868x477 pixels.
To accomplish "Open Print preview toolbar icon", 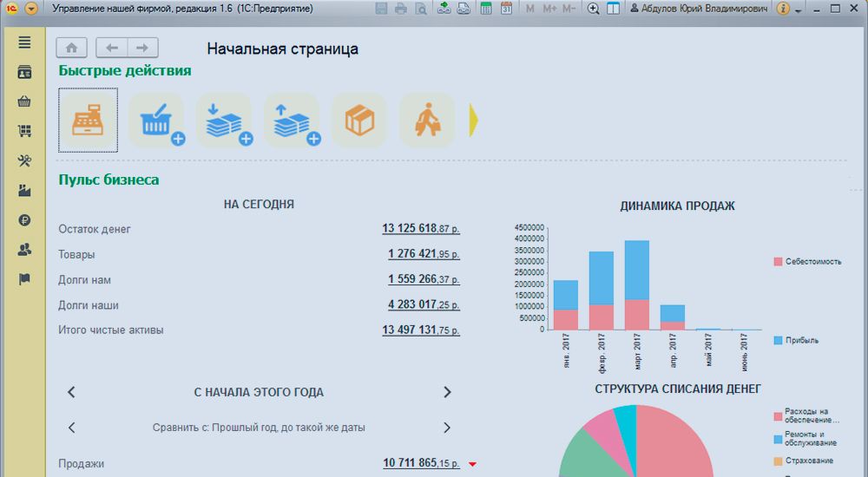I will pos(421,9).
